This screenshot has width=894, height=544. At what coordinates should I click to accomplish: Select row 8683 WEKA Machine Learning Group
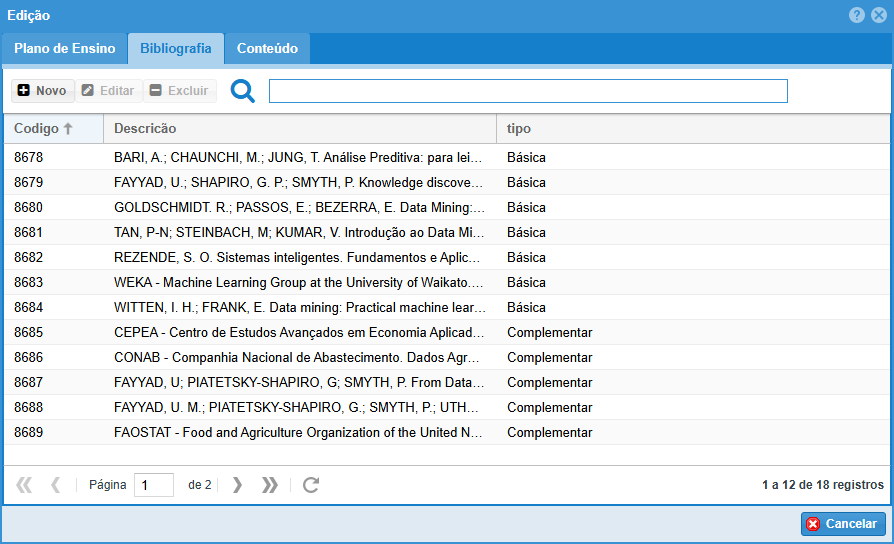pyautogui.click(x=299, y=282)
